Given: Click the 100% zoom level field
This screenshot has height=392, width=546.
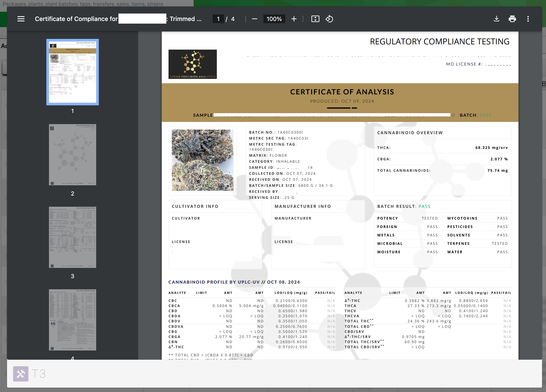Looking at the screenshot, I should 274,19.
